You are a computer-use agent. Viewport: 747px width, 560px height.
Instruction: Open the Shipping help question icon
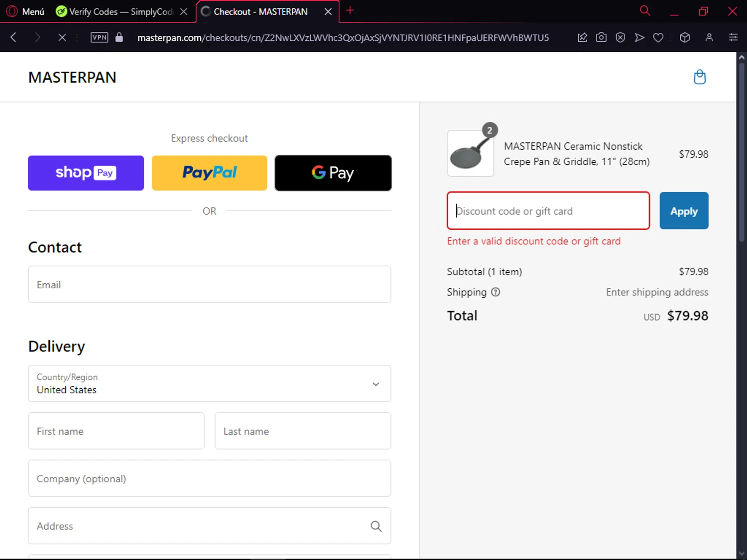(496, 292)
